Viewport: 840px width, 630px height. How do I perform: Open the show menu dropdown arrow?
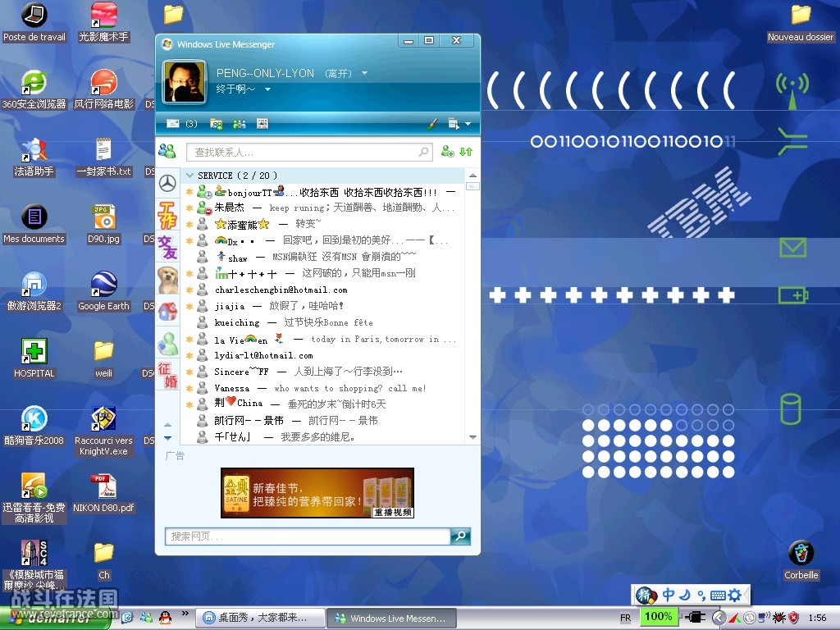tap(468, 125)
